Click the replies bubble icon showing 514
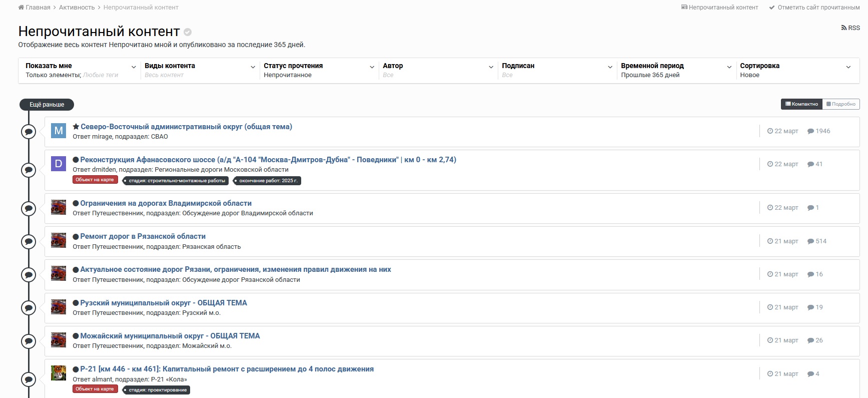Screen dimensions: 868x398 (810, 241)
